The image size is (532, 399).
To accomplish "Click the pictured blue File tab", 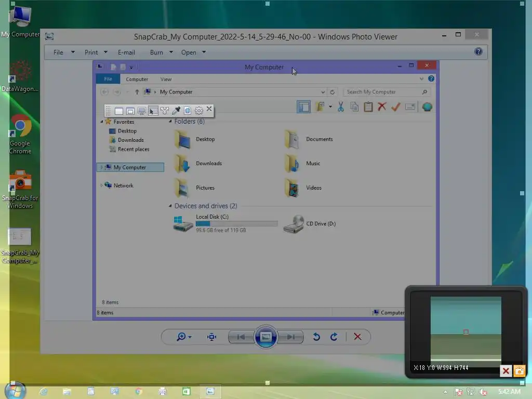I will point(108,79).
